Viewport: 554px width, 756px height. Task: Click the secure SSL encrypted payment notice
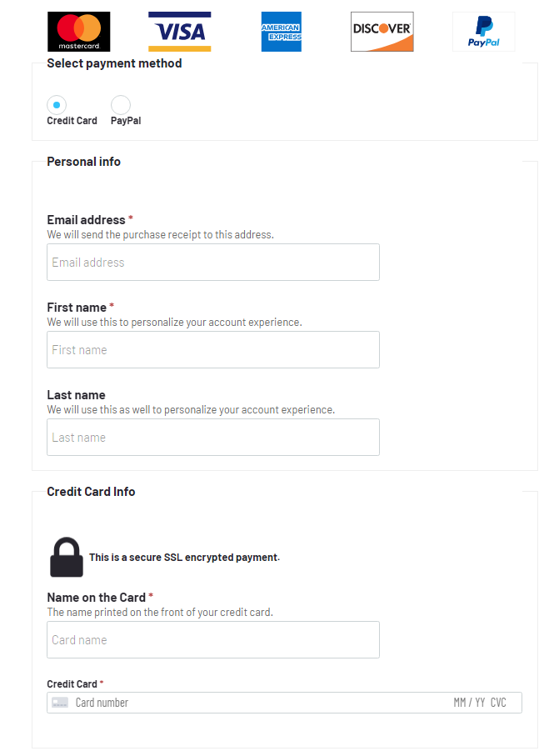tap(184, 558)
